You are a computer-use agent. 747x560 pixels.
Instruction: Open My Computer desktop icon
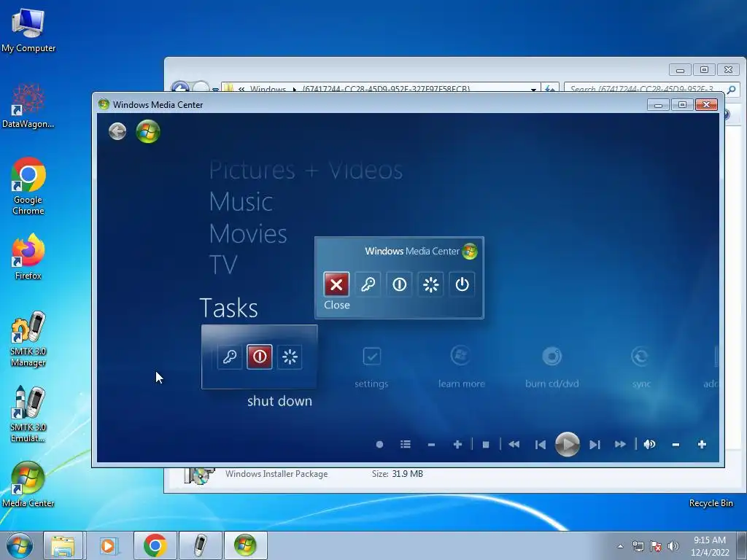coord(28,31)
